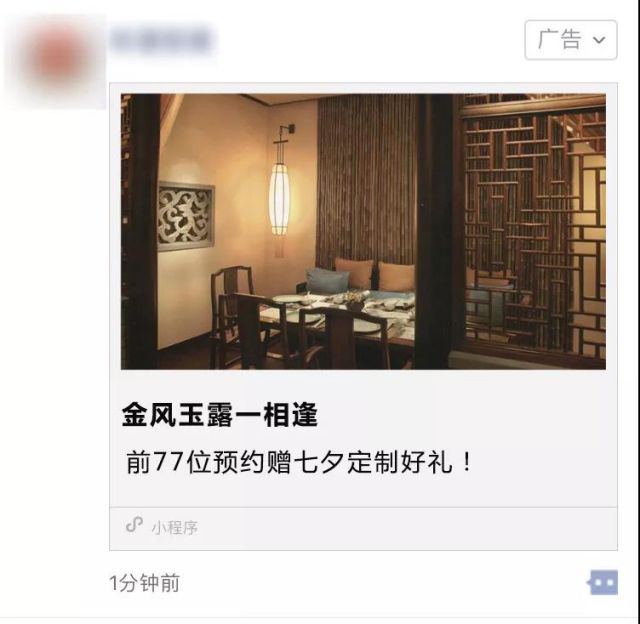
Task: Open the 广告 ad options menu
Action: 571,40
